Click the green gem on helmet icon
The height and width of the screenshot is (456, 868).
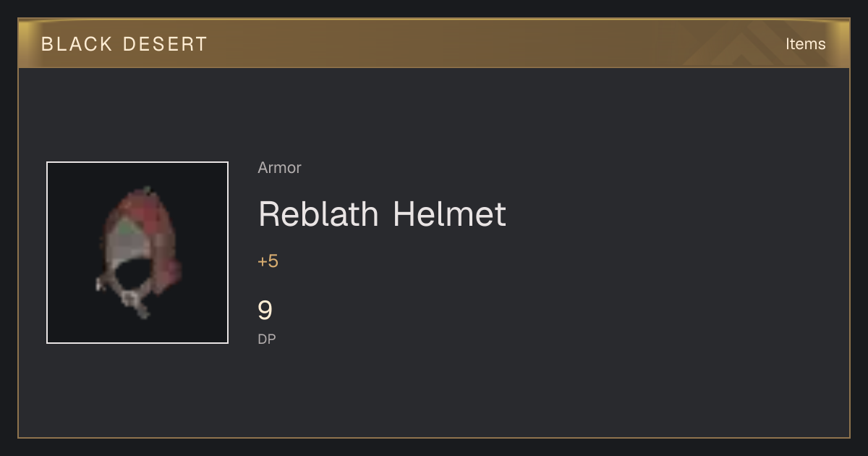(128, 229)
